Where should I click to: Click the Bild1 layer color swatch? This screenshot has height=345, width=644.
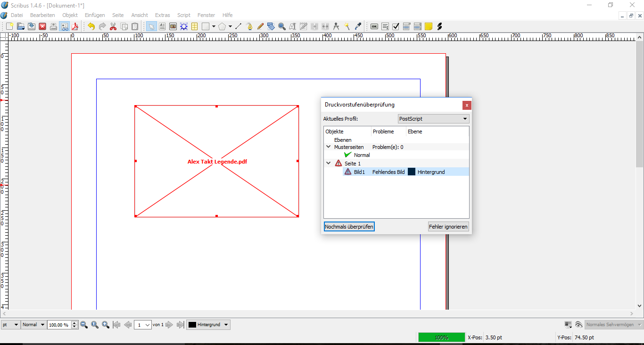click(412, 172)
